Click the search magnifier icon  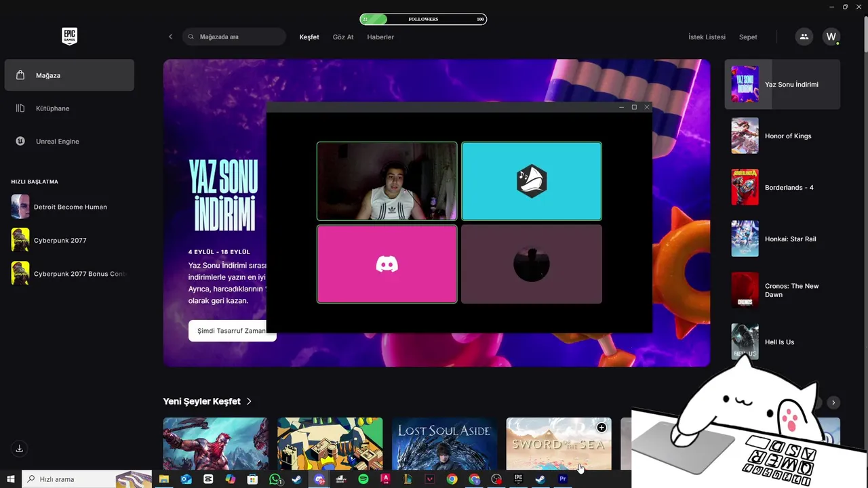tap(191, 37)
